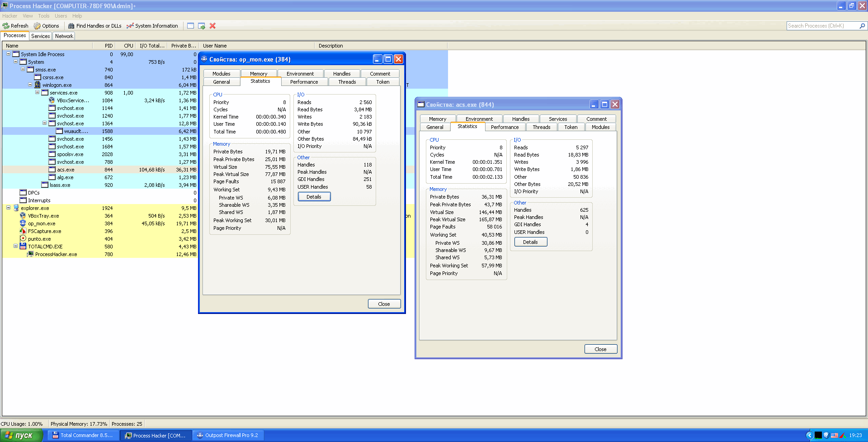868x442 pixels.
Task: Open the Tools menu
Action: point(44,16)
